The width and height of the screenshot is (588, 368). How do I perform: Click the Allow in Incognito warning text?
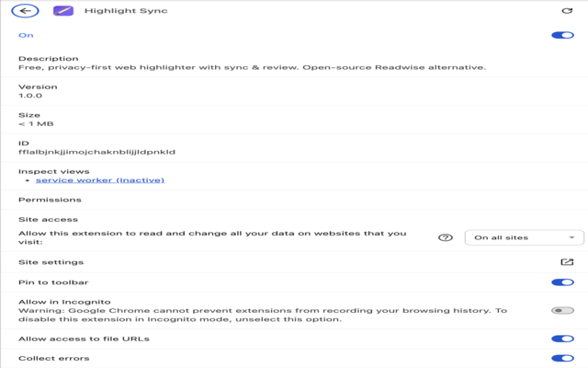[263, 315]
